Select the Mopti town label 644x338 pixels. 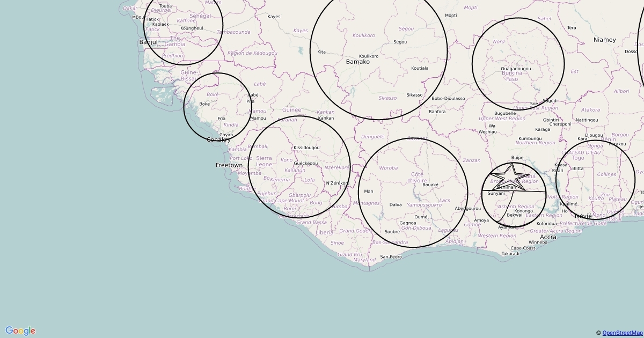[x=451, y=16]
